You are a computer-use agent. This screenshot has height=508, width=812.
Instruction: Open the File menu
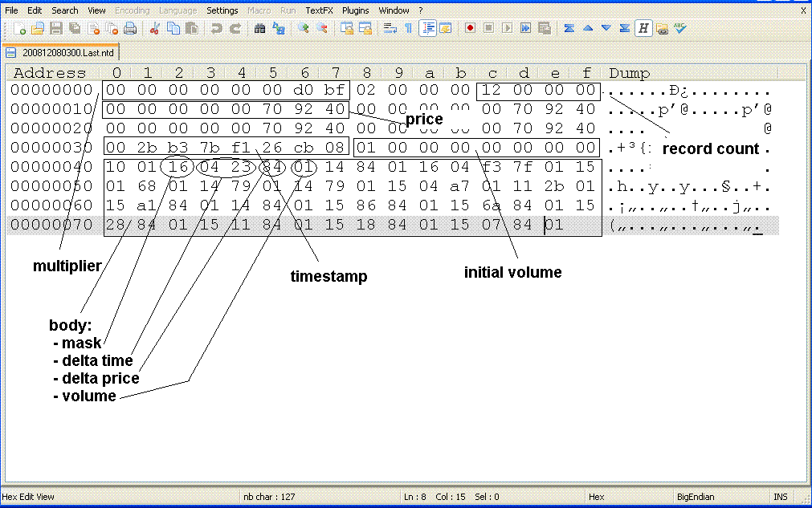pos(11,10)
